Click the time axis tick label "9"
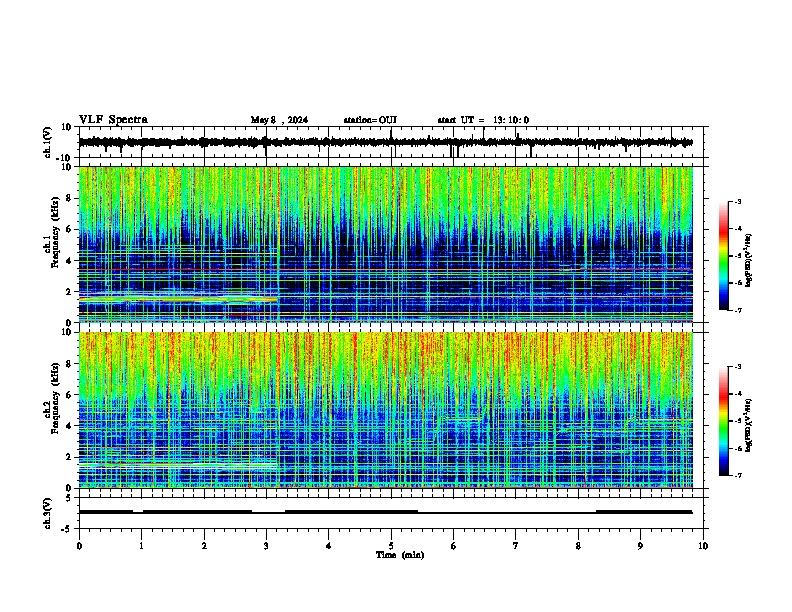The height and width of the screenshot is (612, 792). (640, 546)
